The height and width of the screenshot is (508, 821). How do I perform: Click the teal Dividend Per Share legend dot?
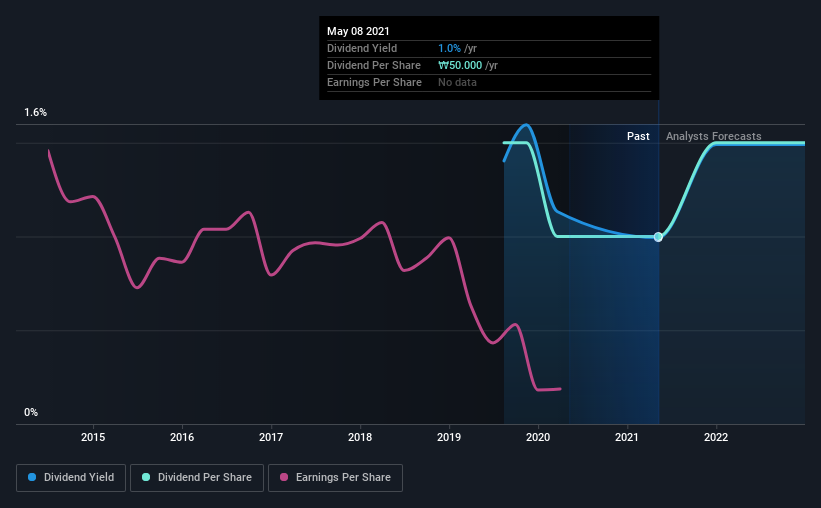146,477
